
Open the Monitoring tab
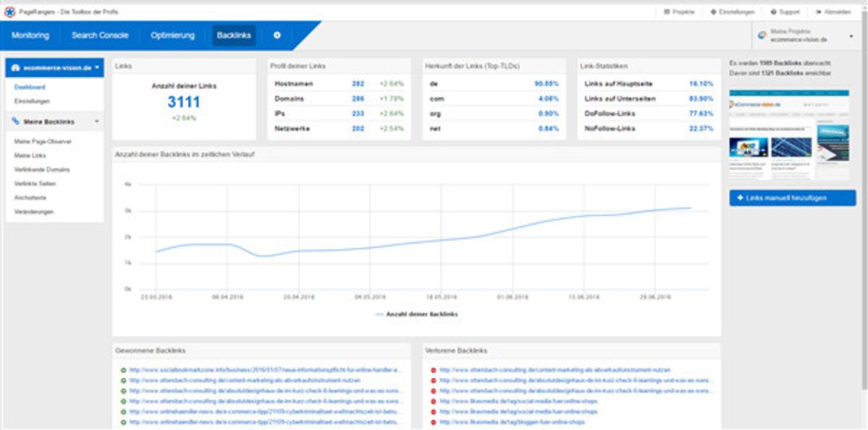pyautogui.click(x=30, y=35)
